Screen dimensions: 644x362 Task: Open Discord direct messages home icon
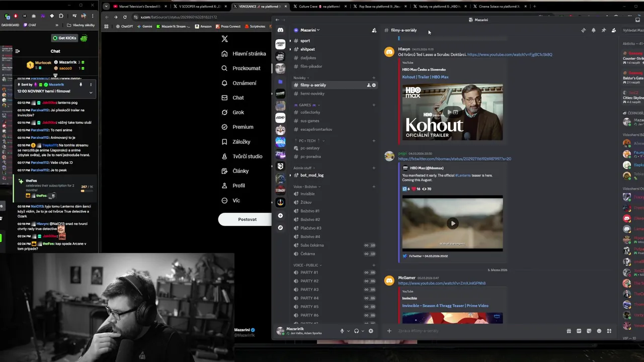(x=280, y=30)
